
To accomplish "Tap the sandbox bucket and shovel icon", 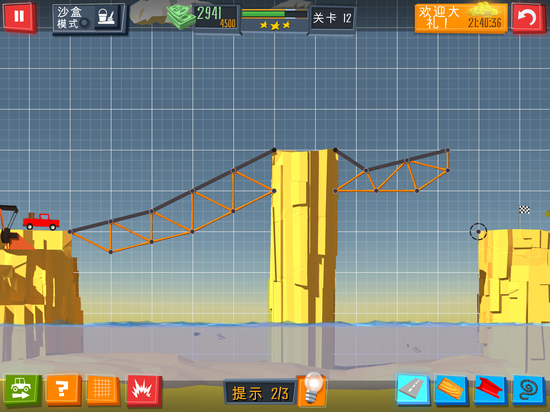I will 106,17.
